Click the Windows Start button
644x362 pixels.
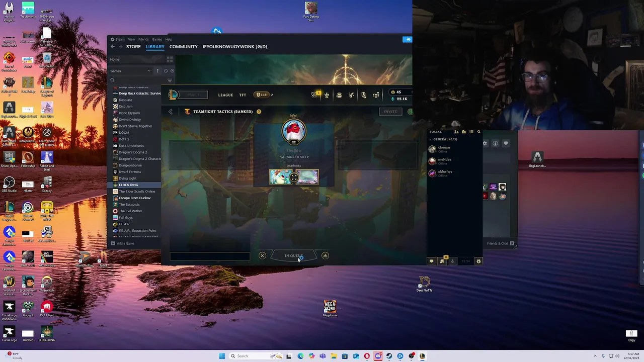(222, 356)
